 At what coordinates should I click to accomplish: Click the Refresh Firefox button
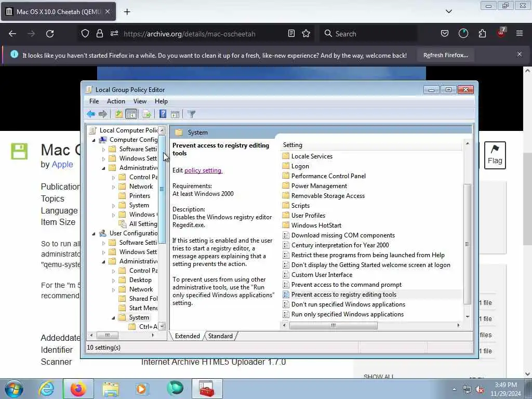(x=445, y=55)
